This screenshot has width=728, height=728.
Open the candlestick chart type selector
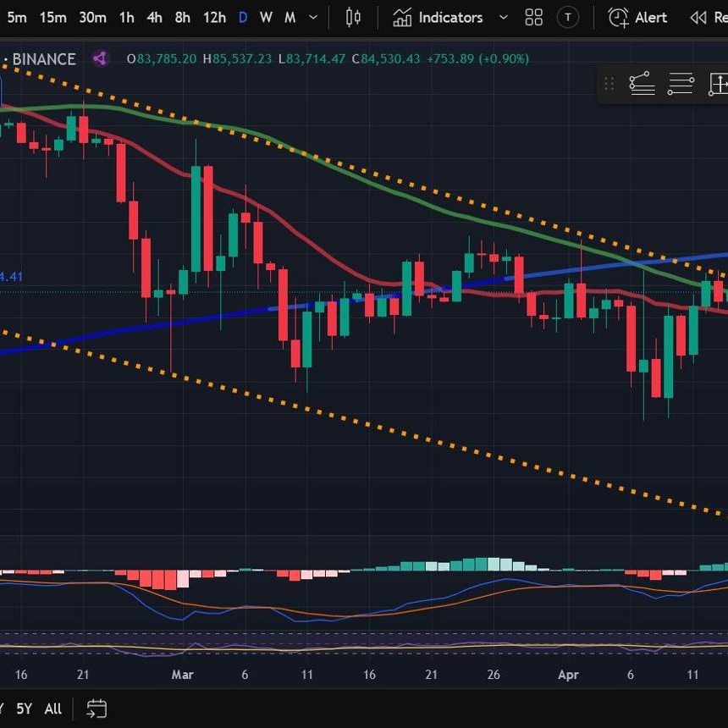pyautogui.click(x=353, y=18)
